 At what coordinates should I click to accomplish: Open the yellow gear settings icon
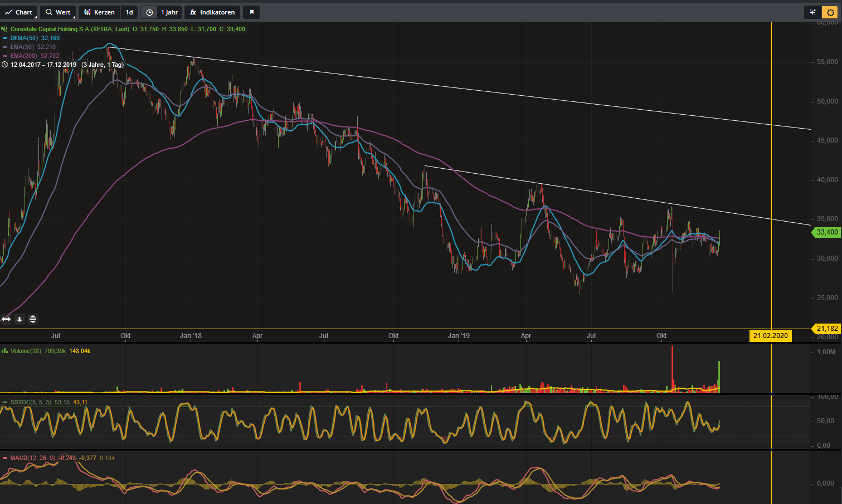830,12
